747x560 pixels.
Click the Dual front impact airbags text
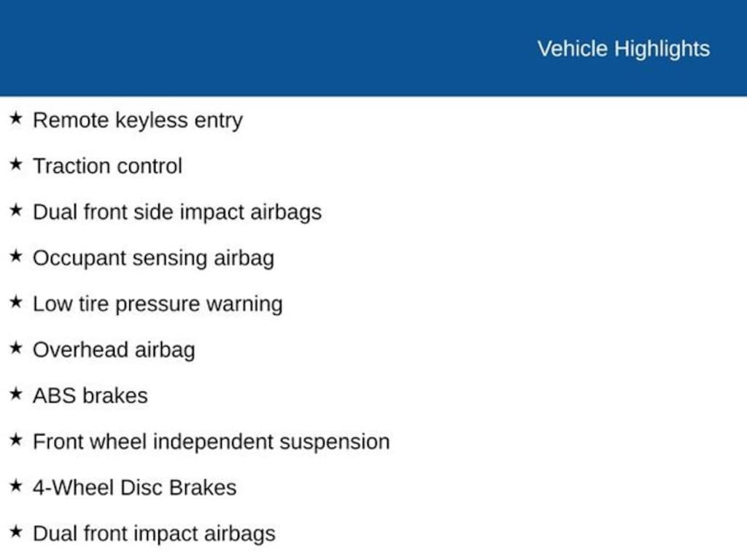click(154, 534)
